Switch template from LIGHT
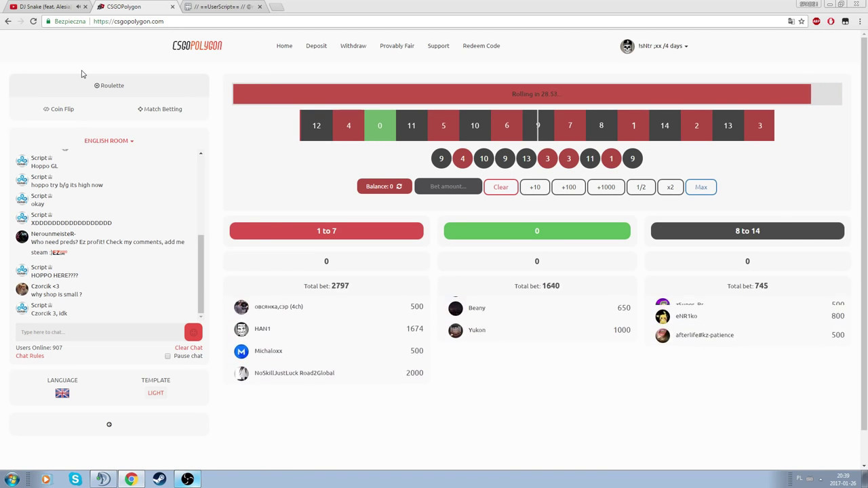868x488 pixels. (155, 392)
